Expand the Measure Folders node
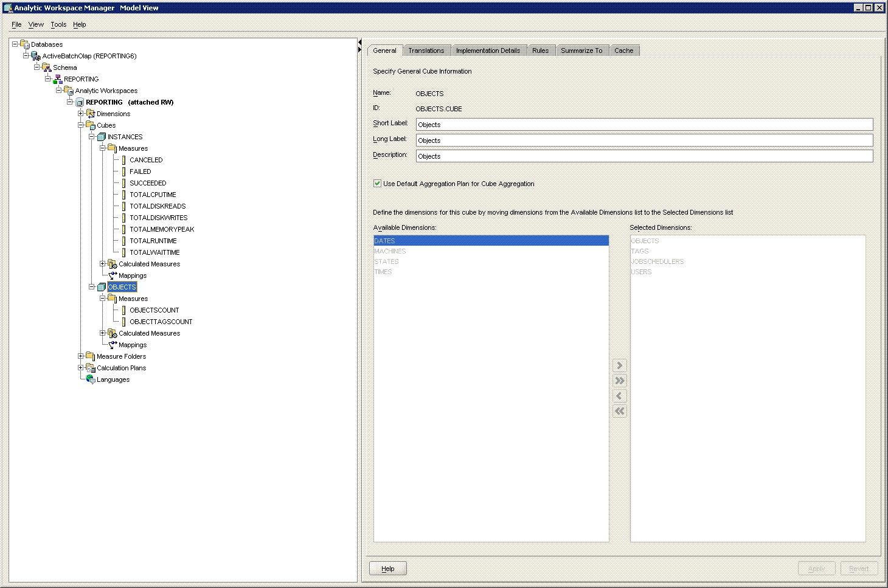The image size is (888, 588). tap(81, 356)
